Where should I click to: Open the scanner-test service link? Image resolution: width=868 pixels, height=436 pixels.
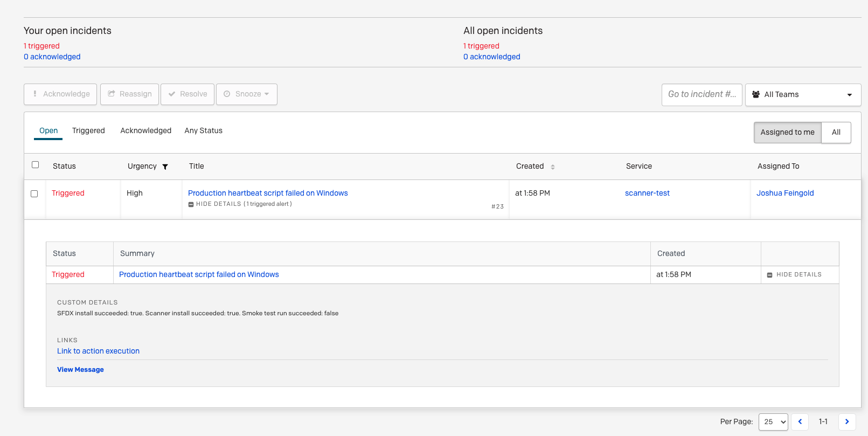647,193
